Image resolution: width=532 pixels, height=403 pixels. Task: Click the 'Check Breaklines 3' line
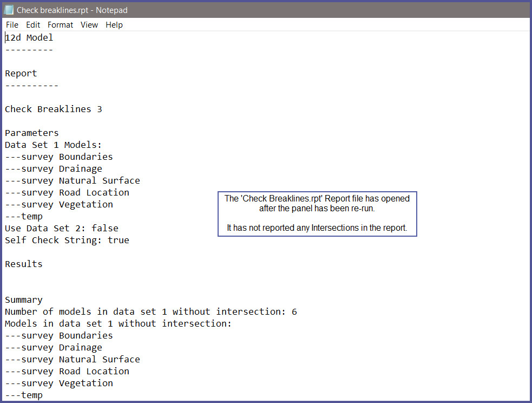point(54,109)
